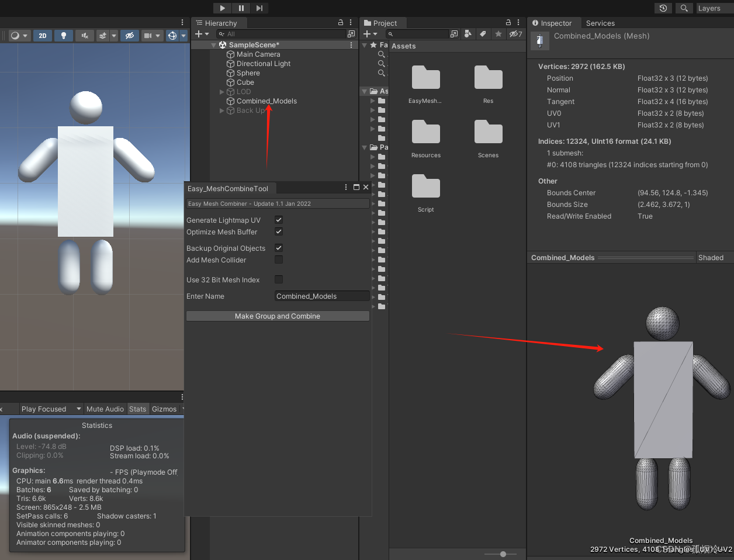Open the Resources folder
Viewport: 734px width, 560px height.
pyautogui.click(x=425, y=139)
